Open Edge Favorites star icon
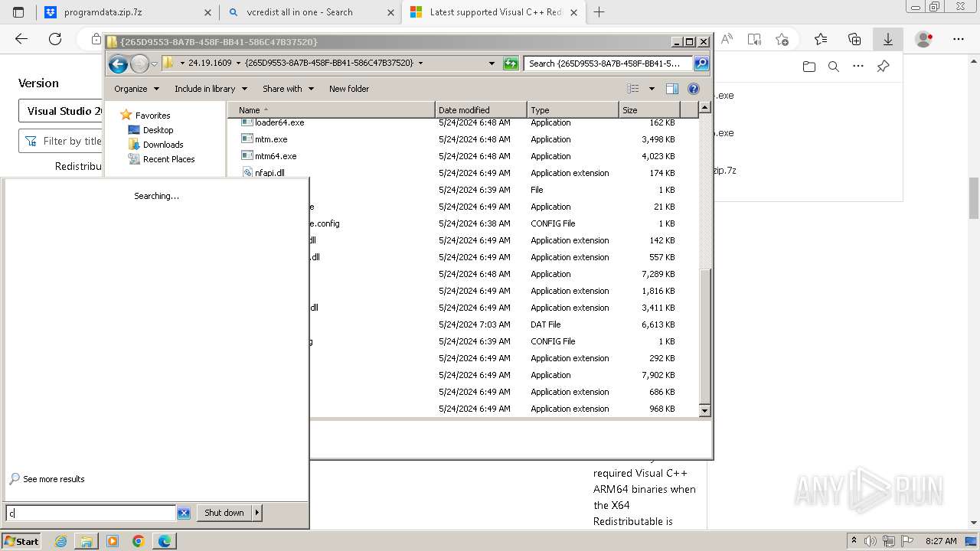The height and width of the screenshot is (551, 980). [x=821, y=39]
